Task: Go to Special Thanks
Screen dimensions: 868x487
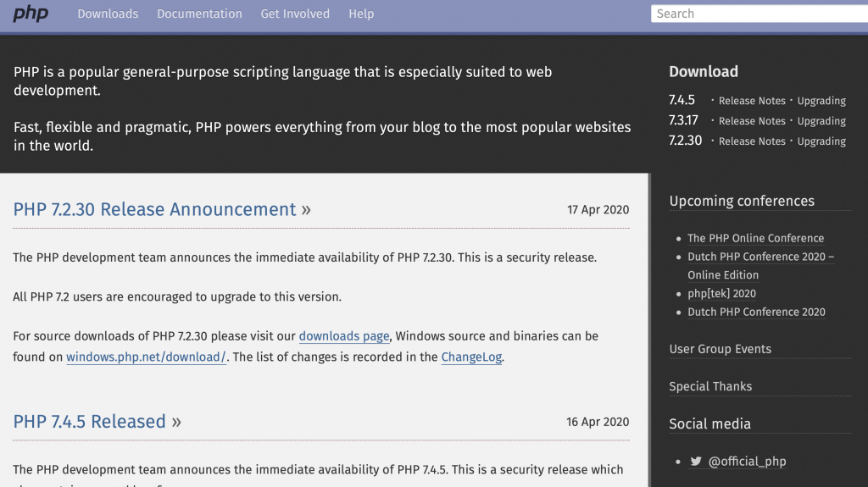Action: (x=710, y=386)
